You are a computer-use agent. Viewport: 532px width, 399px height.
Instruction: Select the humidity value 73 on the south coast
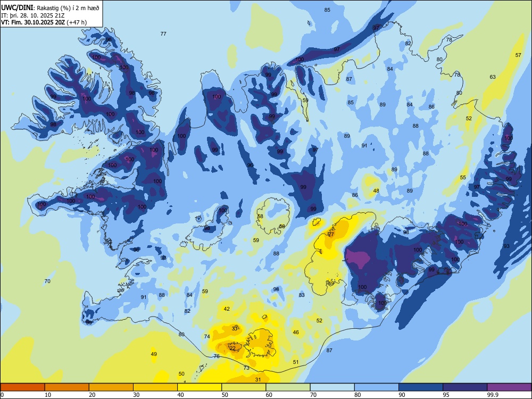click(x=246, y=368)
